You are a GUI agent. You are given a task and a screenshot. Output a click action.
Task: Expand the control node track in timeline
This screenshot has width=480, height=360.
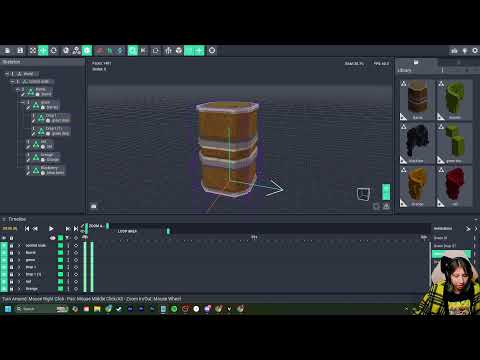[19, 245]
